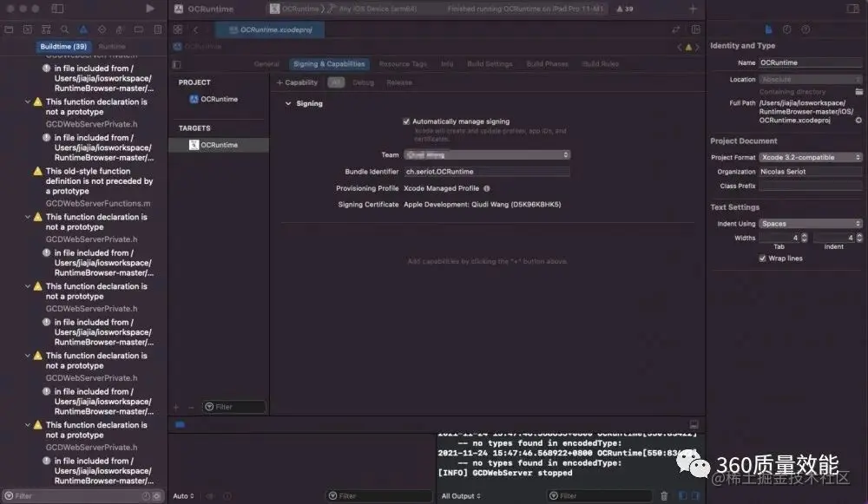Open the related items grid icon
868x504 pixels.
178,29
